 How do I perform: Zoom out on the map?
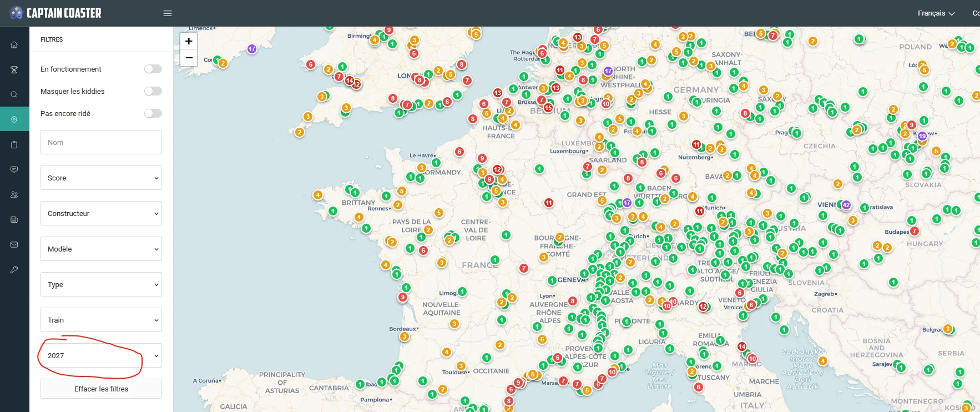189,58
